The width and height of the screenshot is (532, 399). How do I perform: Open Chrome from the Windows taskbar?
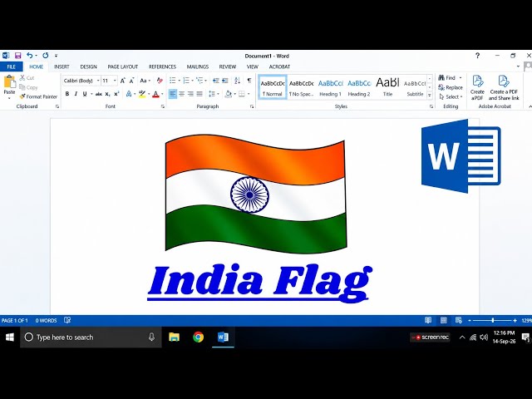[199, 337]
